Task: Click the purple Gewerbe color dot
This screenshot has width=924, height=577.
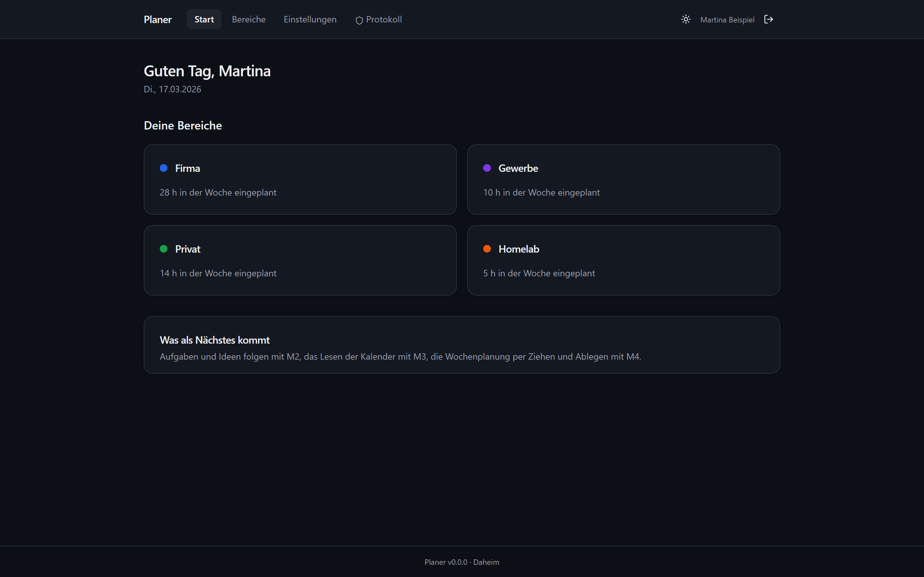Action: (x=487, y=168)
